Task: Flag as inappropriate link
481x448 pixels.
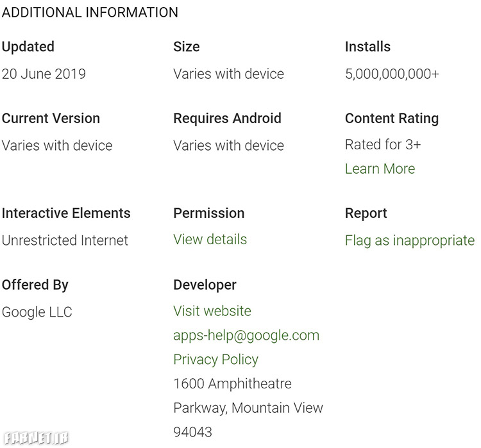Action: [410, 240]
